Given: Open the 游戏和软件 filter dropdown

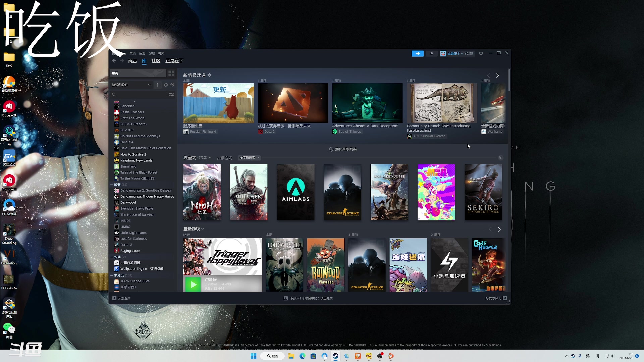Looking at the screenshot, I should coord(131,85).
